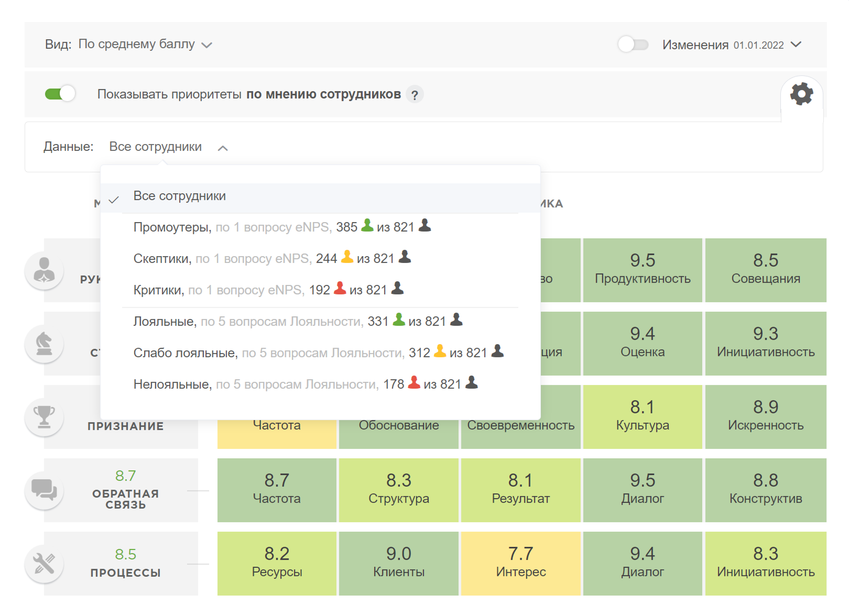Click red person icon in Нелояльные row
Screen dimensions: 849x616
(414, 382)
